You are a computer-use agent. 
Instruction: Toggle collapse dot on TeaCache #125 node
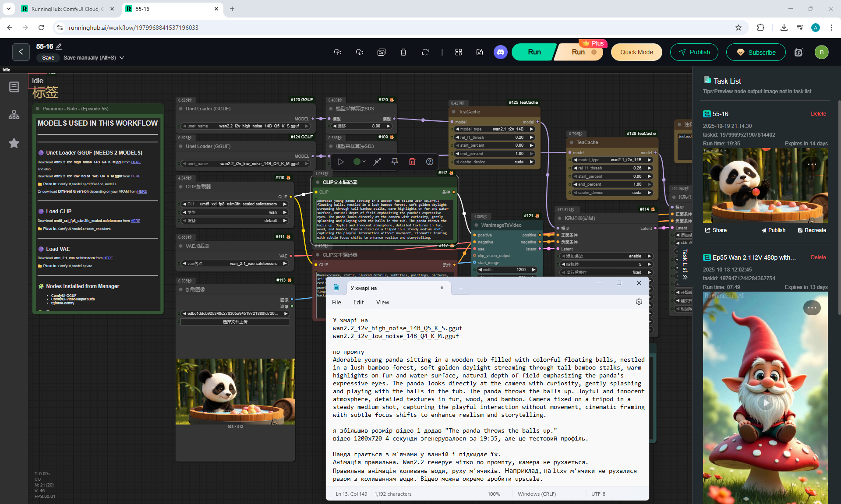[454, 112]
